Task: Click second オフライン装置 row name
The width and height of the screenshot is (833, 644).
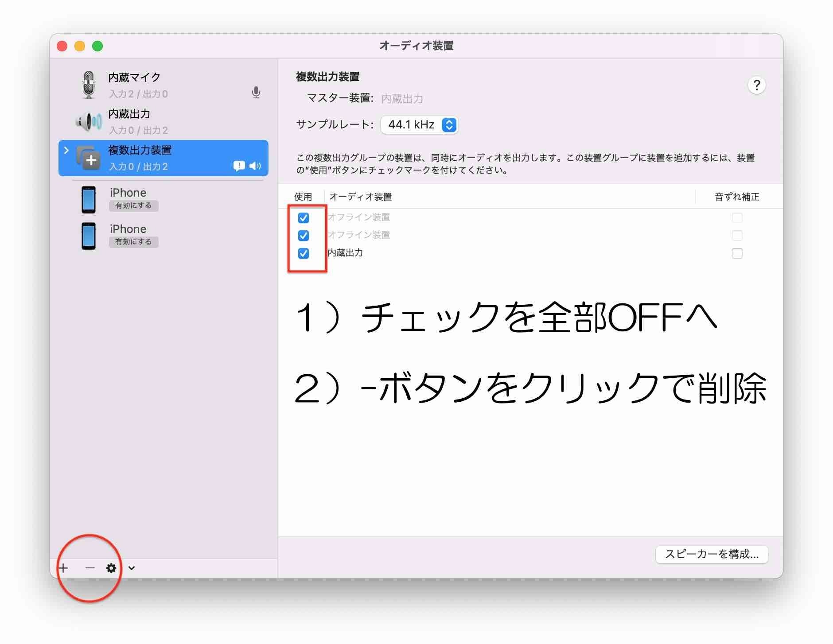Action: (359, 235)
